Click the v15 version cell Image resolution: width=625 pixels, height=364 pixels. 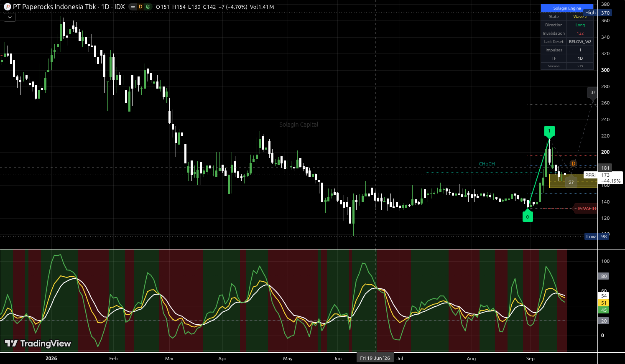(580, 66)
